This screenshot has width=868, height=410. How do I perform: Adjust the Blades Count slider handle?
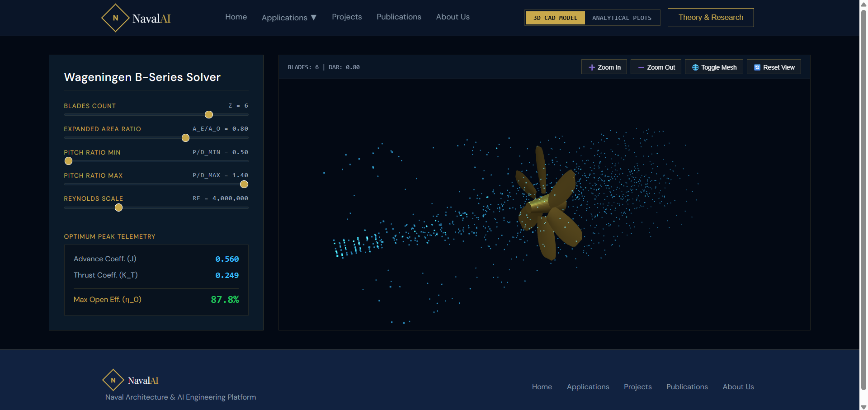[209, 115]
